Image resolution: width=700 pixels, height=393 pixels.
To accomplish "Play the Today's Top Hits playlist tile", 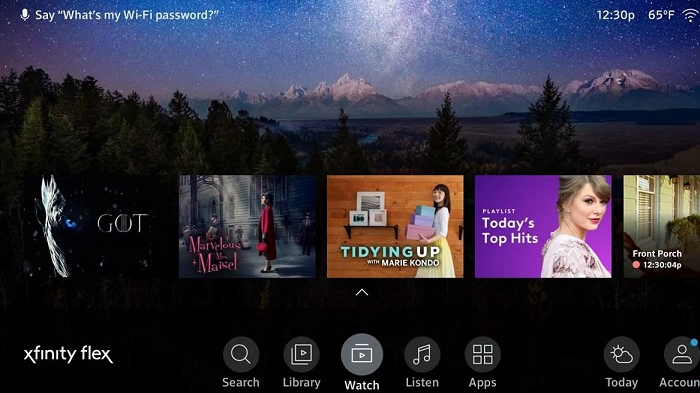I will coord(543,226).
